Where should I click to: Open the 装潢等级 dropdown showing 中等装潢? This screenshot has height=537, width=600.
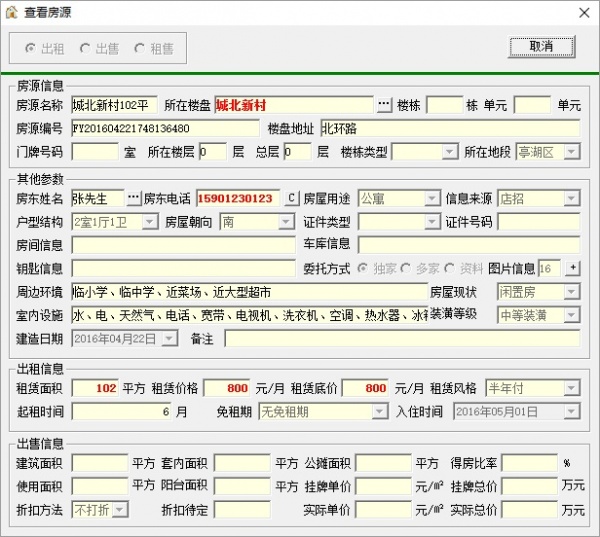point(572,315)
